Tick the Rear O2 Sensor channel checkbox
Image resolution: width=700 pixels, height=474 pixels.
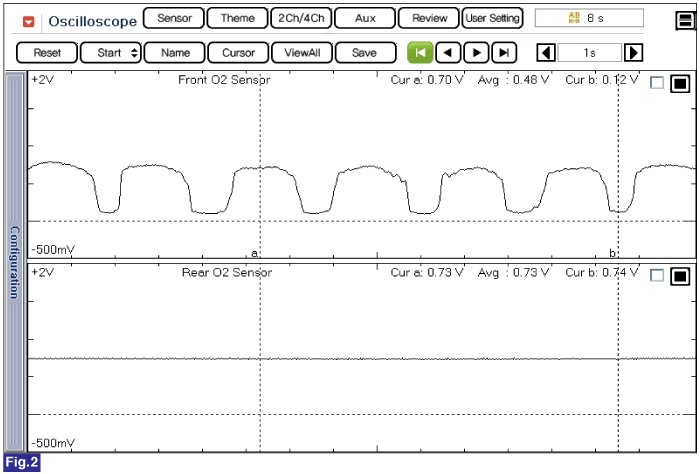click(656, 276)
